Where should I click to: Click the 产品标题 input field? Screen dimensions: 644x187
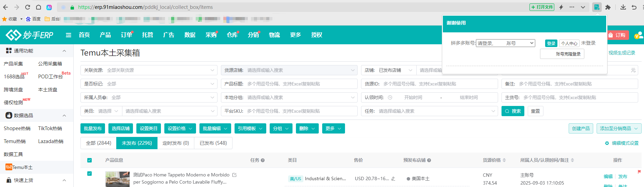pyautogui.click(x=300, y=84)
